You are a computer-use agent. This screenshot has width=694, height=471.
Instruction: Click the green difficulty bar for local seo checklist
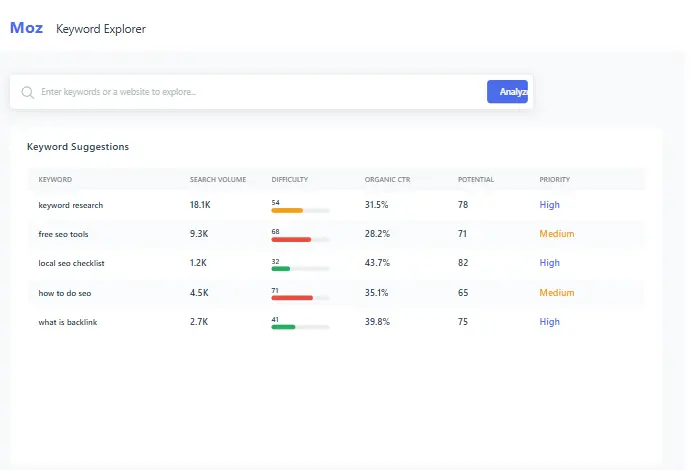[281, 269]
